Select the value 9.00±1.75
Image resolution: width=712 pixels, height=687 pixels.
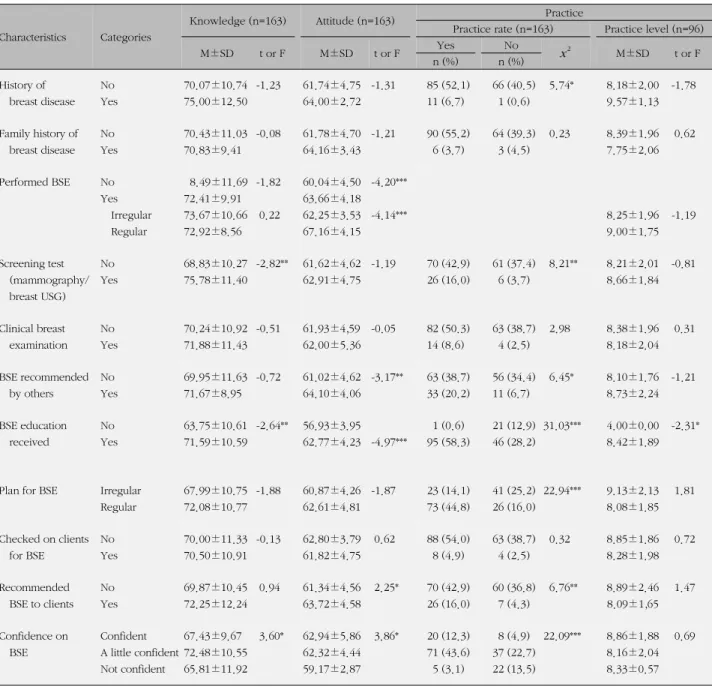point(633,232)
